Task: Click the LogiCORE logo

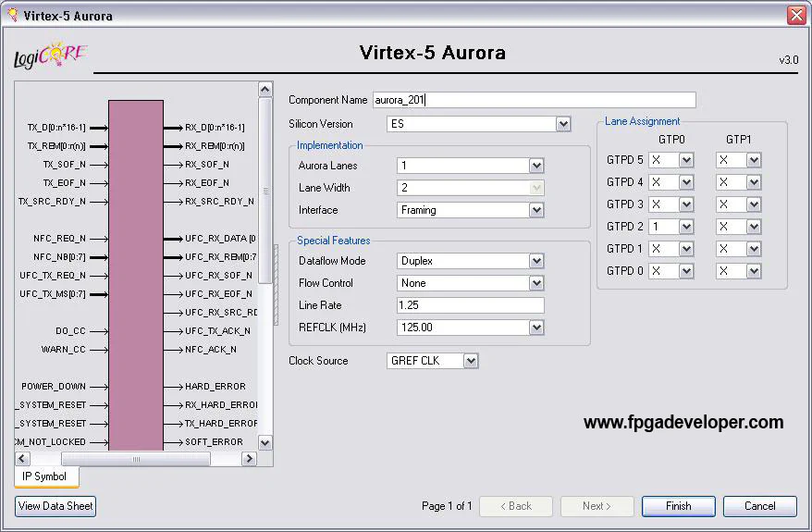Action: (x=50, y=56)
